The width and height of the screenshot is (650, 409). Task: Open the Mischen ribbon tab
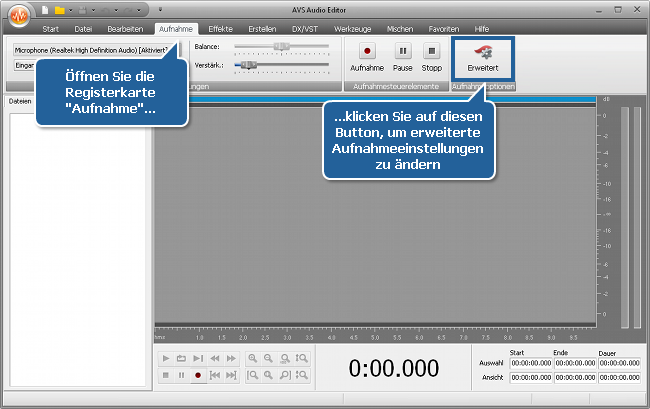coord(400,29)
